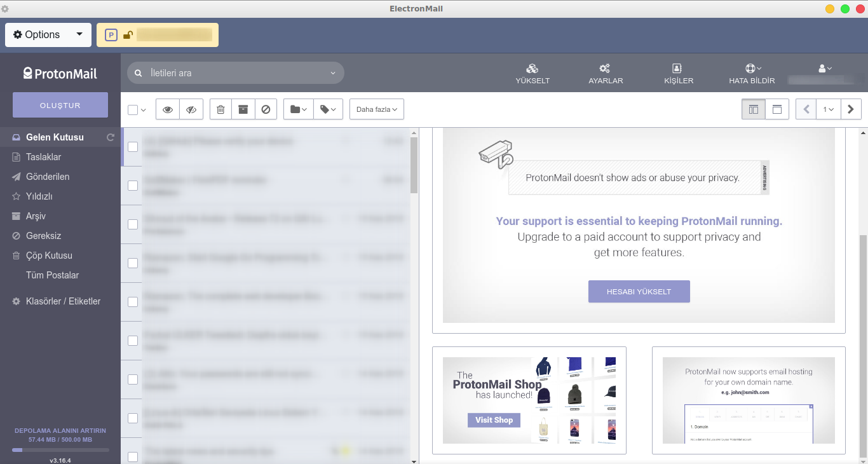This screenshot has width=868, height=464.
Task: Archive selected messages from toolbar
Action: point(243,109)
